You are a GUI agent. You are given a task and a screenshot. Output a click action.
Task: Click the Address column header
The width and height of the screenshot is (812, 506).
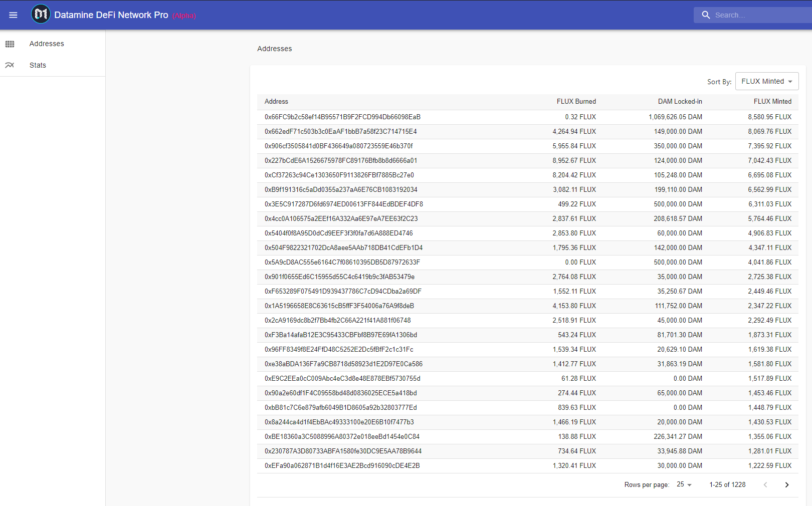(x=276, y=102)
